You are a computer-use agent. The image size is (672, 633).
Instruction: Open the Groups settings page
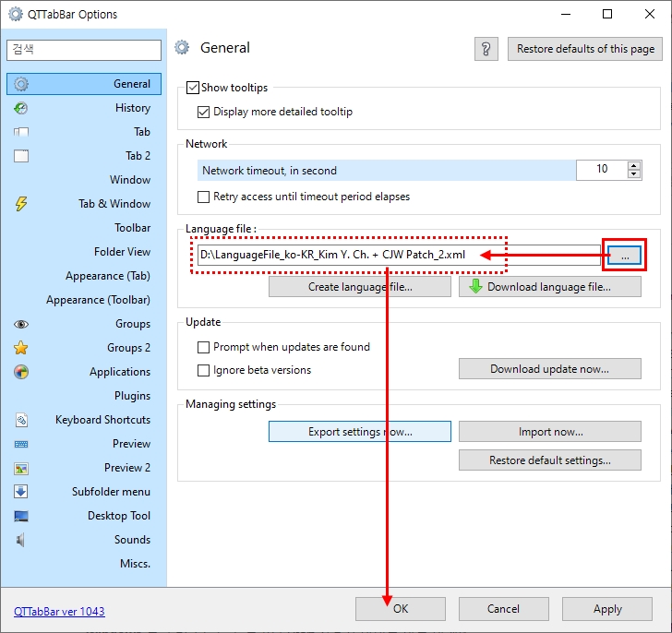point(84,324)
